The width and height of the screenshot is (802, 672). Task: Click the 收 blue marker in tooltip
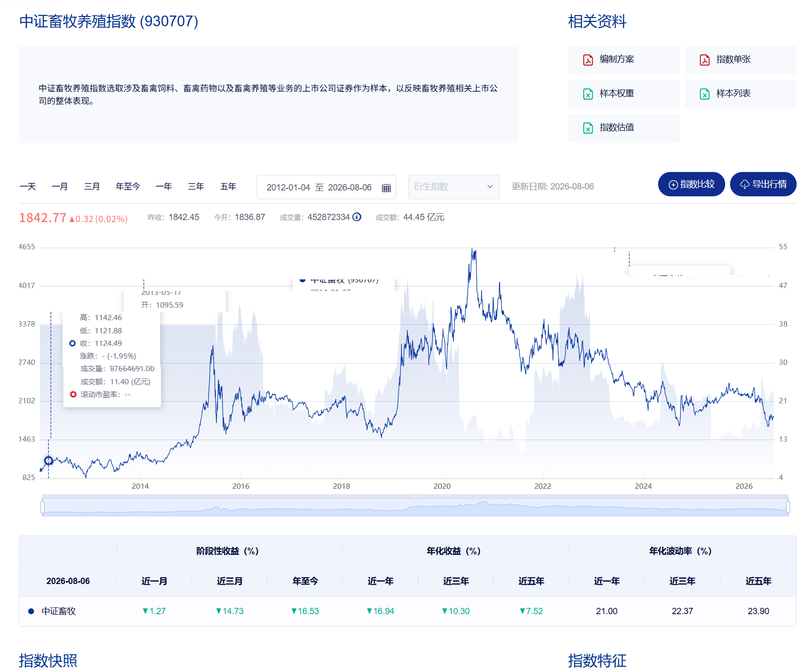pyautogui.click(x=72, y=344)
